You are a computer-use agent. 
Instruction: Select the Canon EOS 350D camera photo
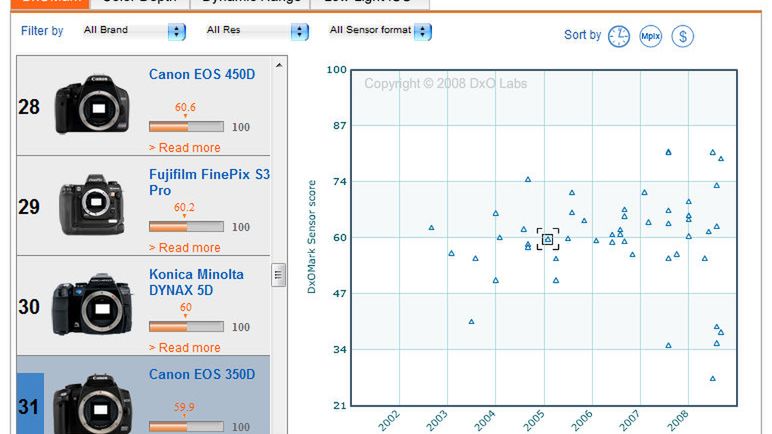pos(93,404)
